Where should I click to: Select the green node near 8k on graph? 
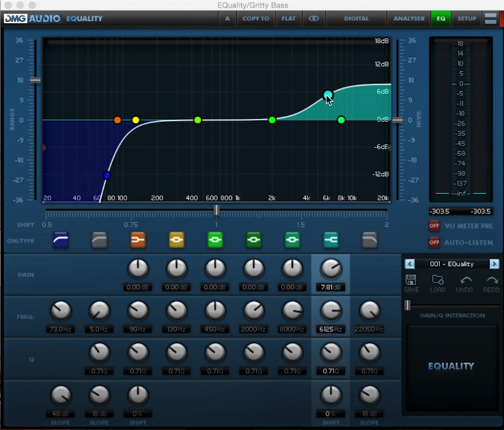(x=341, y=120)
